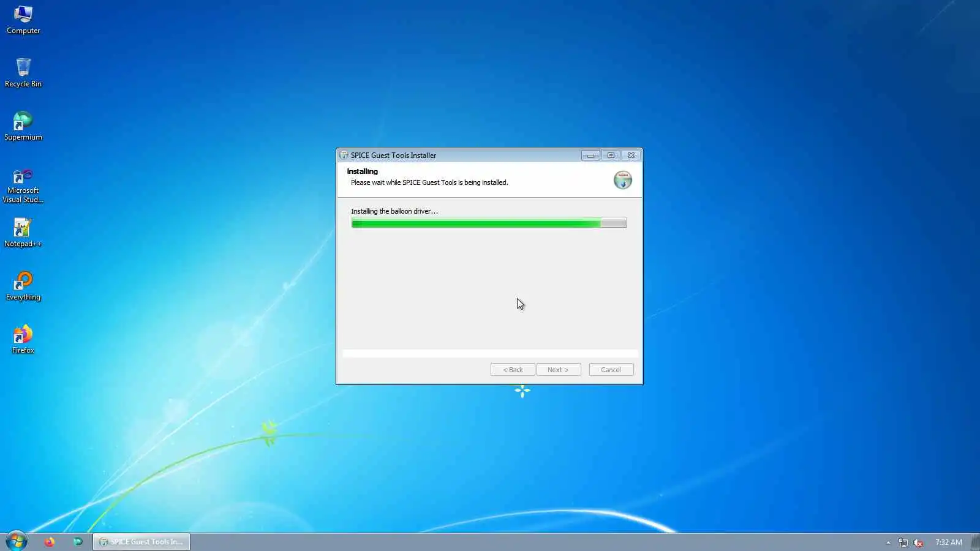Click the 'Installing' header text
Viewport: 980px width, 551px height.
pos(363,171)
